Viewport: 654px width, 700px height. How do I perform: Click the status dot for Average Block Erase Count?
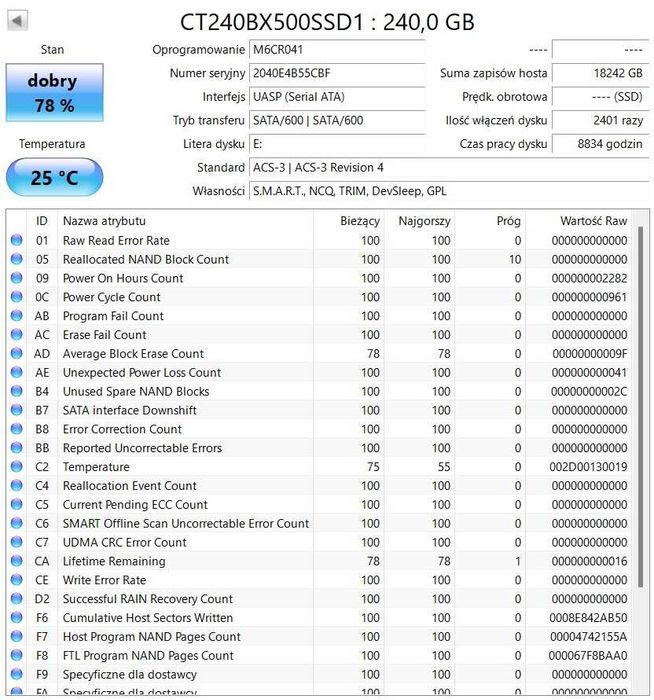click(17, 354)
